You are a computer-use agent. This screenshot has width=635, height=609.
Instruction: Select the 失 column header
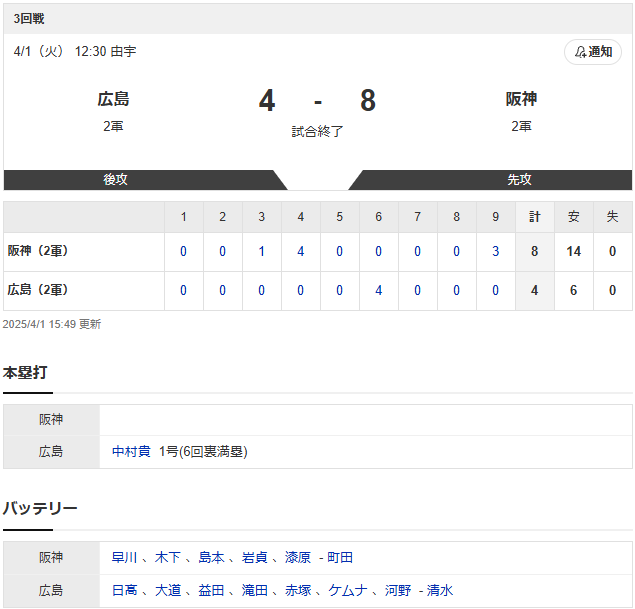[x=612, y=217]
